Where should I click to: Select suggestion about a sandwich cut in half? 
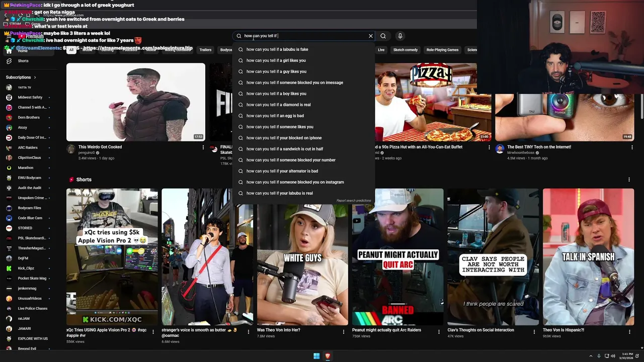[x=303, y=149]
